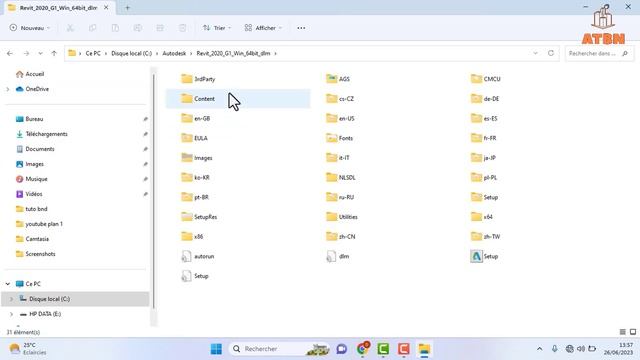Open the AGS folder
640x360 pixels.
(338, 79)
